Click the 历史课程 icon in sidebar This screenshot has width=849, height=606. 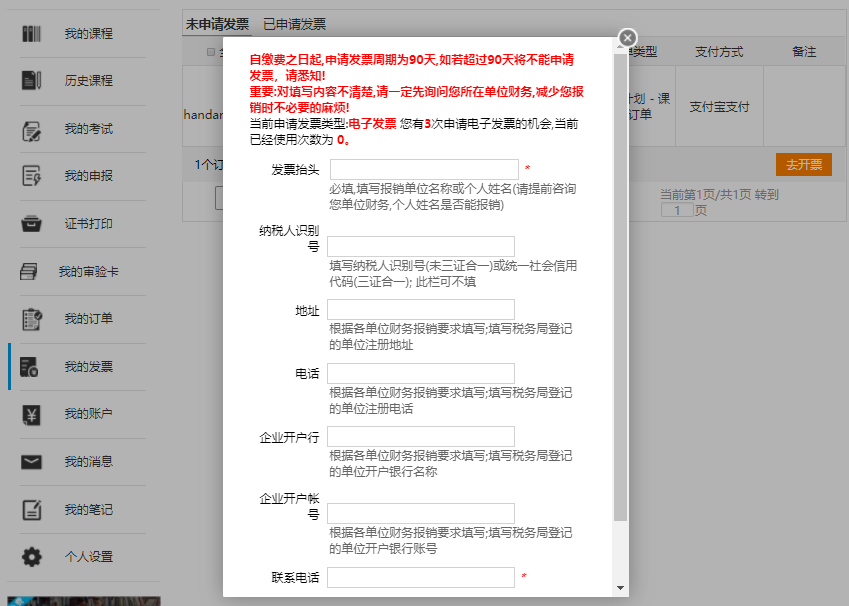[32, 81]
